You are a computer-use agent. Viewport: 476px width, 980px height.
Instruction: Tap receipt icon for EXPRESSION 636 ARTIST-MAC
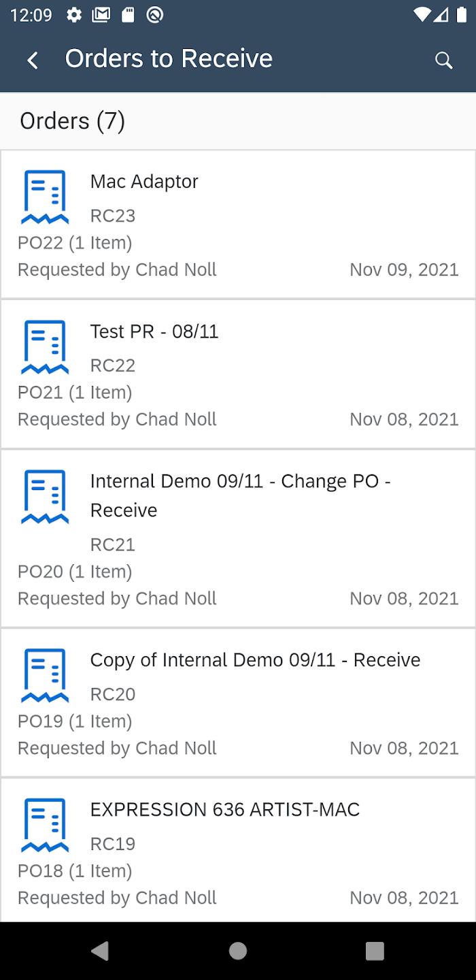[x=45, y=825]
